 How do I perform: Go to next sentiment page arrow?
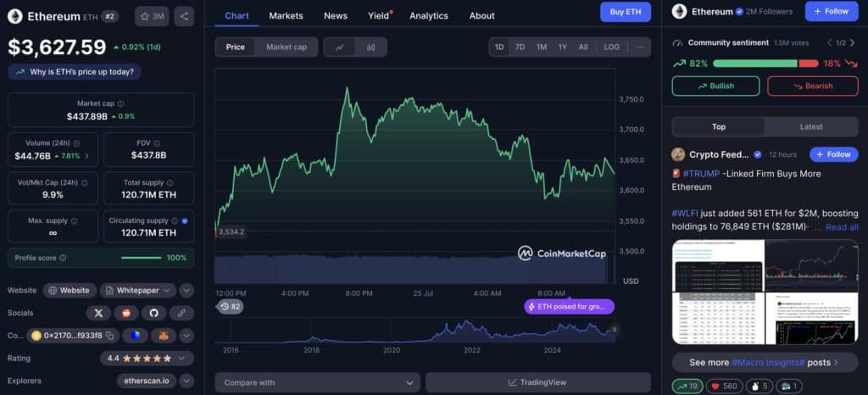pos(852,42)
